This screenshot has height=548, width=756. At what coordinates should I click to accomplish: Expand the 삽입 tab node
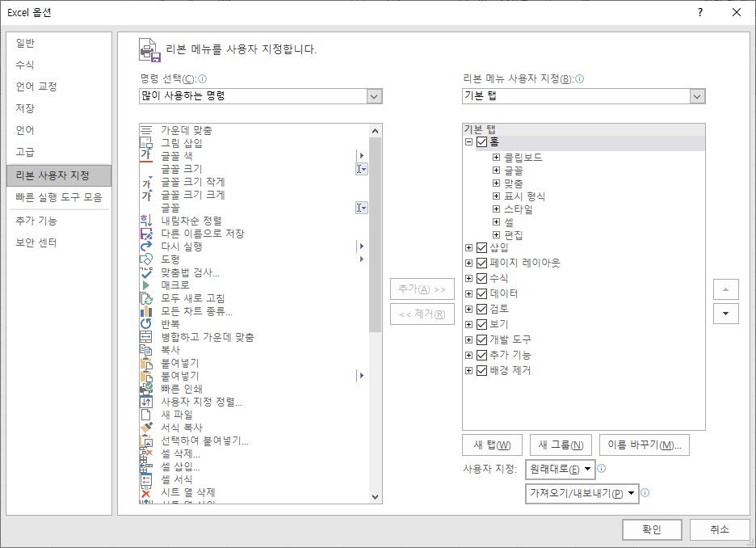point(468,247)
